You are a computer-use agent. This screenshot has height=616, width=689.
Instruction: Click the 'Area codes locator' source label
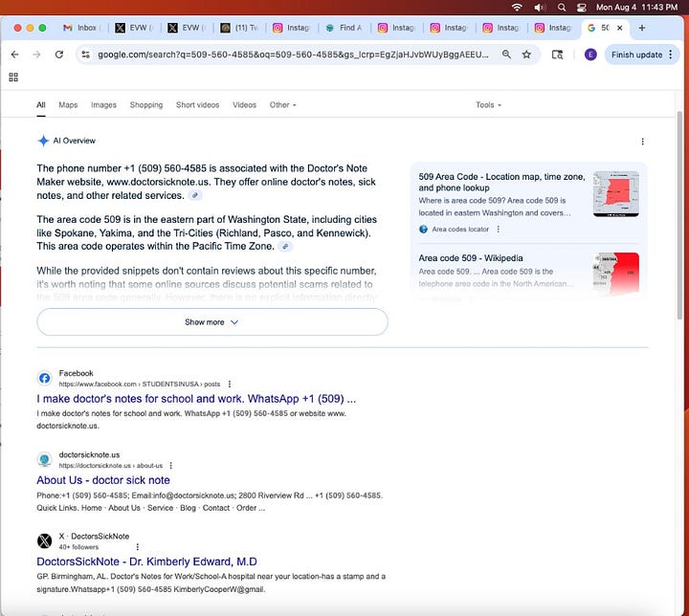click(x=460, y=229)
